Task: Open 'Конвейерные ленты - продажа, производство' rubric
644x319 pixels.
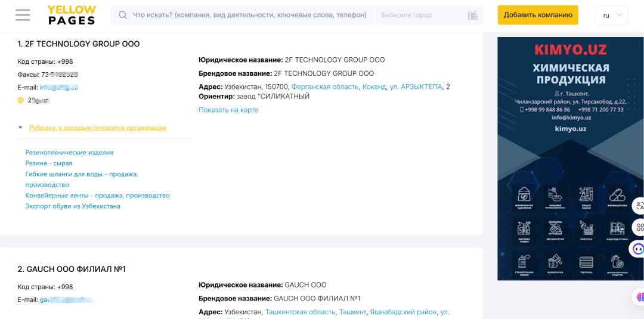Action: 97,196
